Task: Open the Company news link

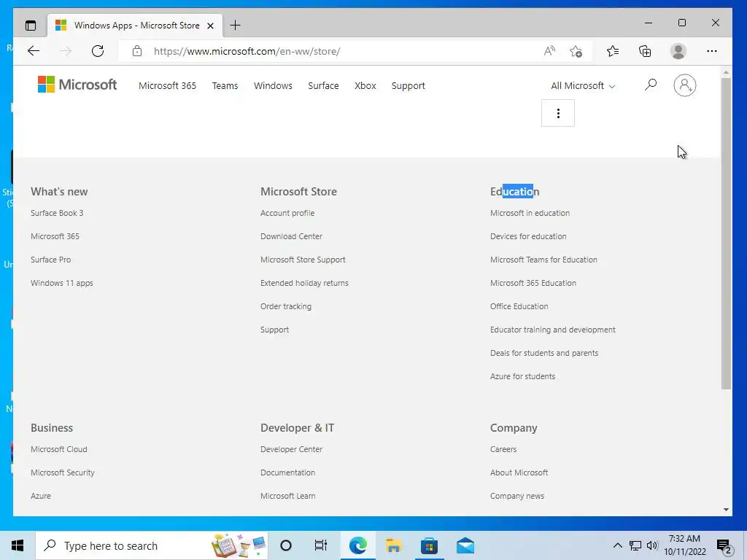Action: 517,496
